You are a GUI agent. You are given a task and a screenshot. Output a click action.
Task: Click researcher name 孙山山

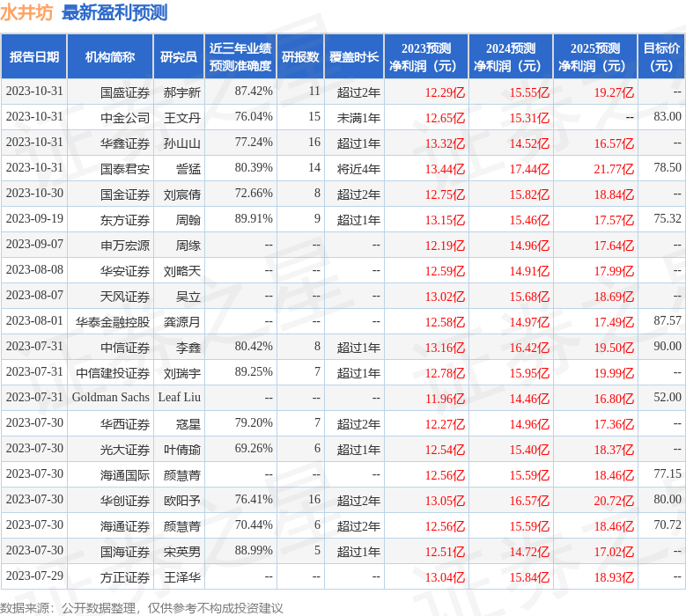point(182,143)
